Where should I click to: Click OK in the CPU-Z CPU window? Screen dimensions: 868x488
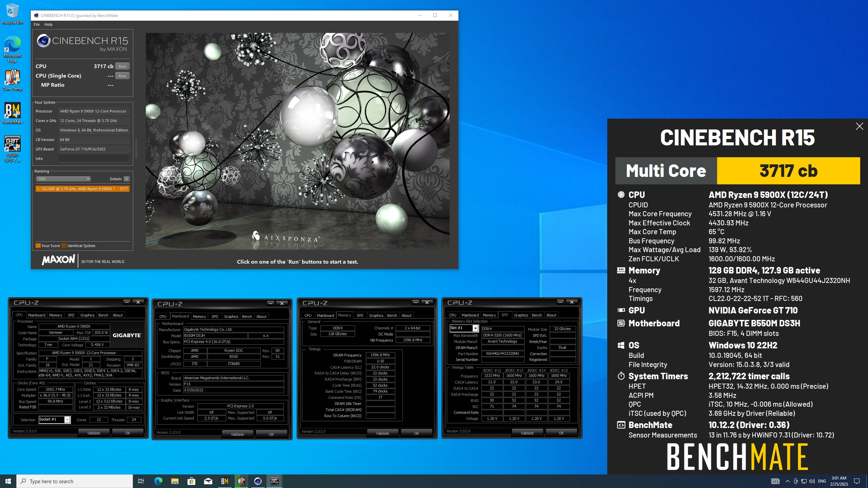click(127, 433)
